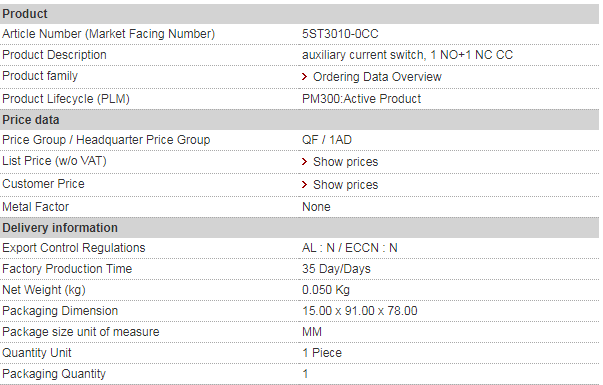This screenshot has width=603, height=385.
Task: Click the packaging dimension 15.00 x 91.00 x 78.00
Action: 360,311
